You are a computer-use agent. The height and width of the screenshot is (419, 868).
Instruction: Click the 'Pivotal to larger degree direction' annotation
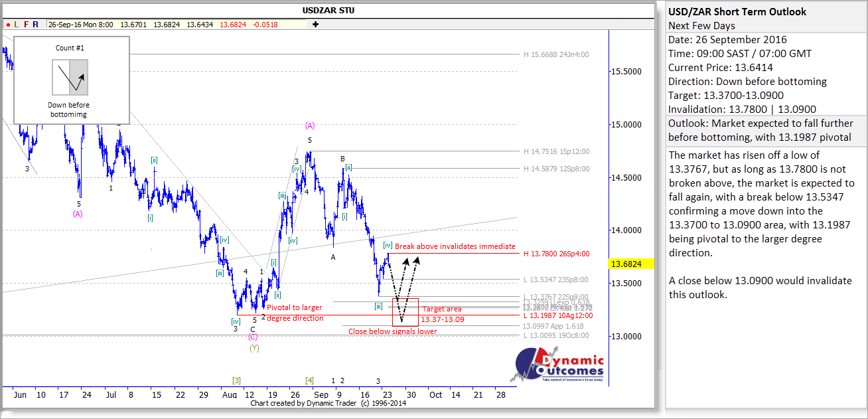tap(295, 313)
